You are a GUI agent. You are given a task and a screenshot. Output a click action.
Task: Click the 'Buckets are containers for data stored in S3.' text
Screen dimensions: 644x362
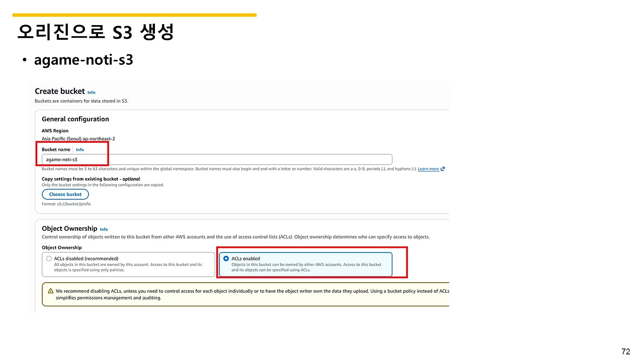tap(82, 101)
